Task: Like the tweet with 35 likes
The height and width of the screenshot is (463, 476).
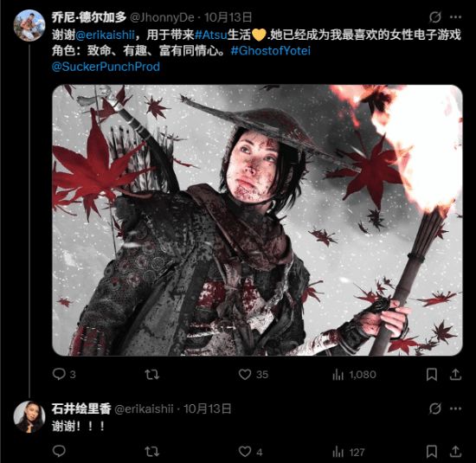Action: pyautogui.click(x=254, y=375)
